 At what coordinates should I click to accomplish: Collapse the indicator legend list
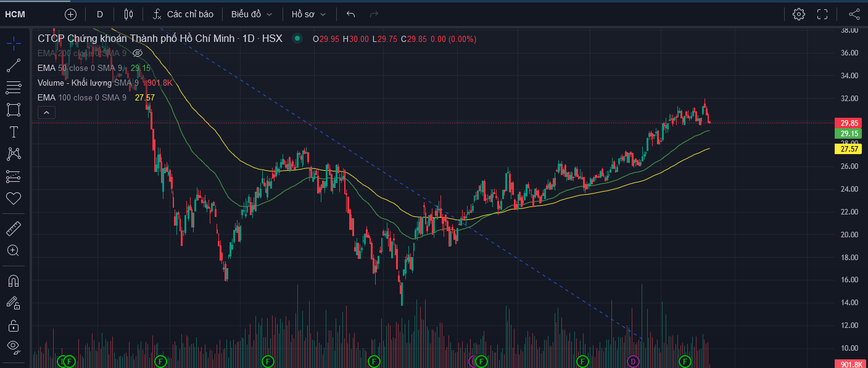(x=46, y=112)
